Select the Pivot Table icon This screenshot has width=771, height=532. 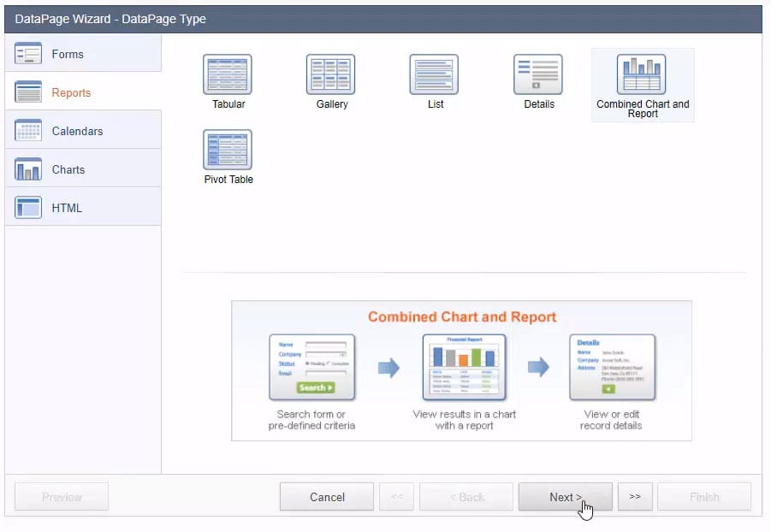(228, 150)
